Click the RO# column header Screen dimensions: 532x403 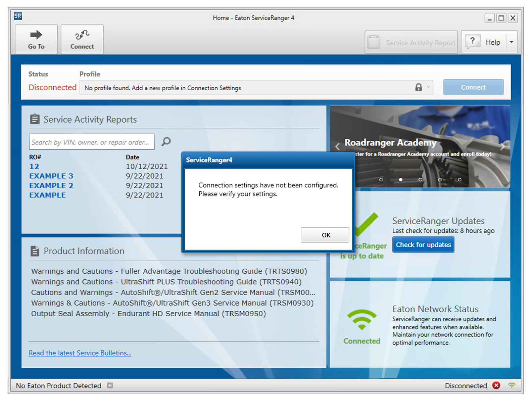point(35,157)
